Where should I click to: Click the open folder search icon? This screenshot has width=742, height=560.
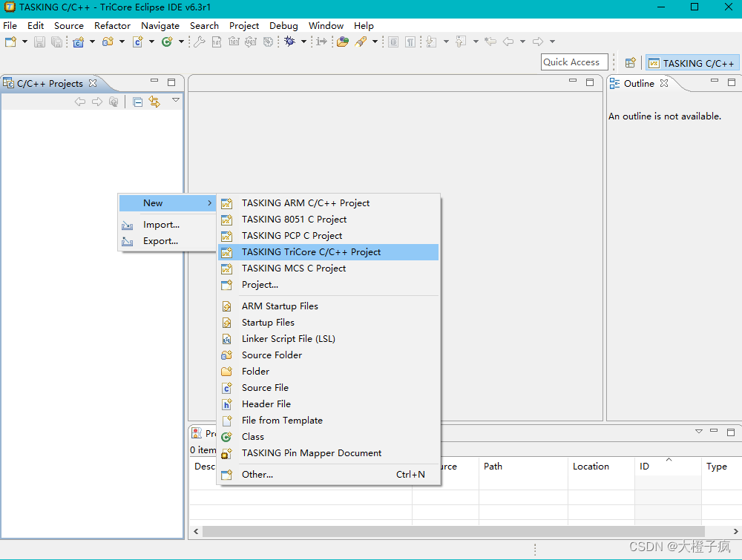343,42
